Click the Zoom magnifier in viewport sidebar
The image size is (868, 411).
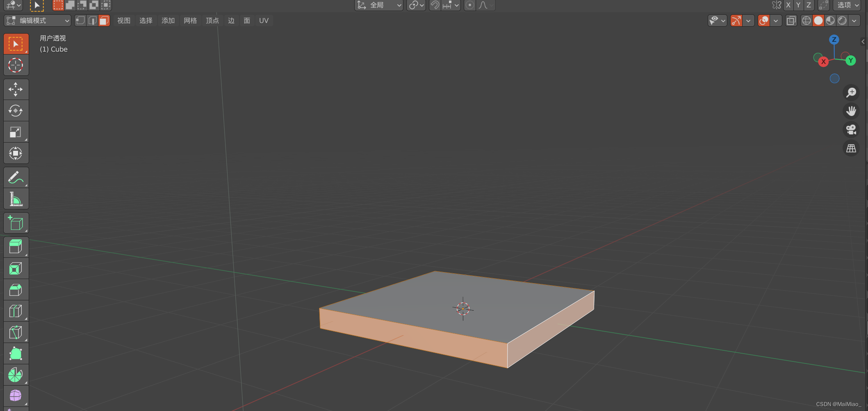pos(851,93)
